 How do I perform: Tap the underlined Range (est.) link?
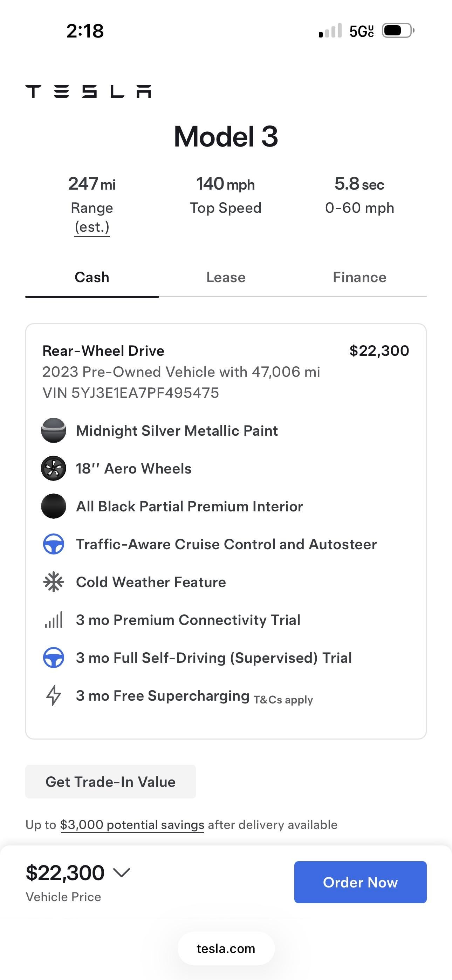(x=92, y=227)
